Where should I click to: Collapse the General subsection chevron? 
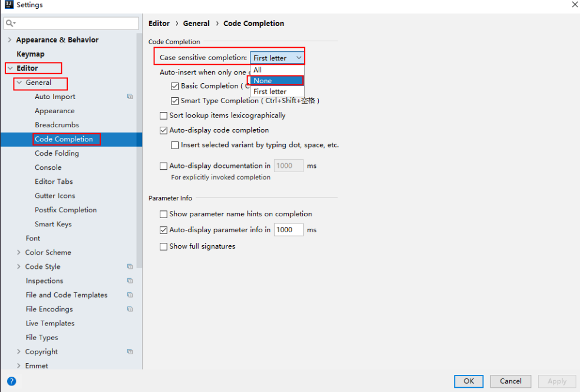click(x=19, y=83)
